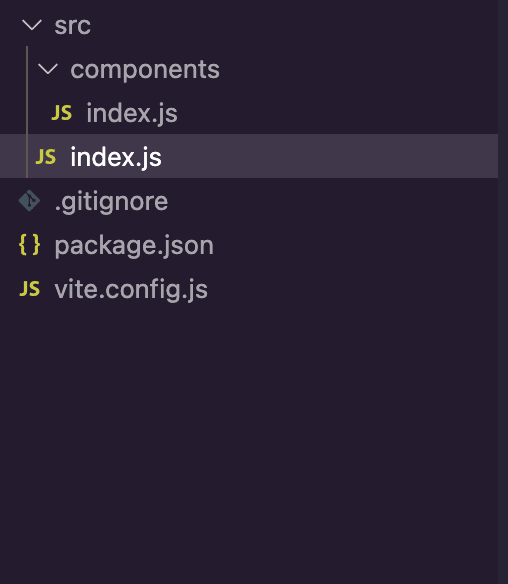Open the .gitignore file
The width and height of the screenshot is (508, 584).
[111, 201]
